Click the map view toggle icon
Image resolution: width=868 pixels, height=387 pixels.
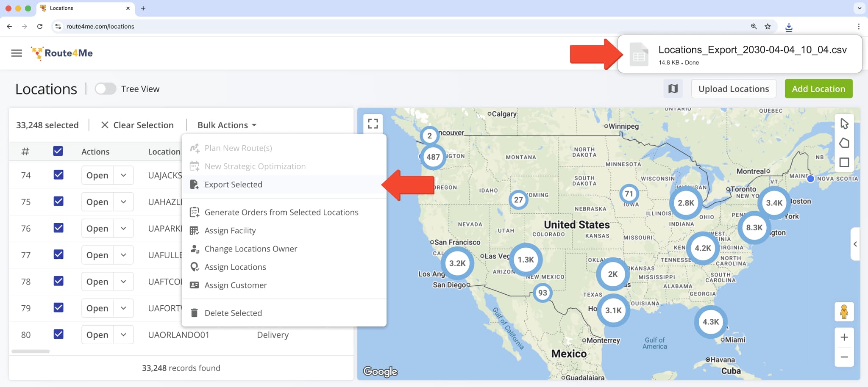click(x=673, y=89)
